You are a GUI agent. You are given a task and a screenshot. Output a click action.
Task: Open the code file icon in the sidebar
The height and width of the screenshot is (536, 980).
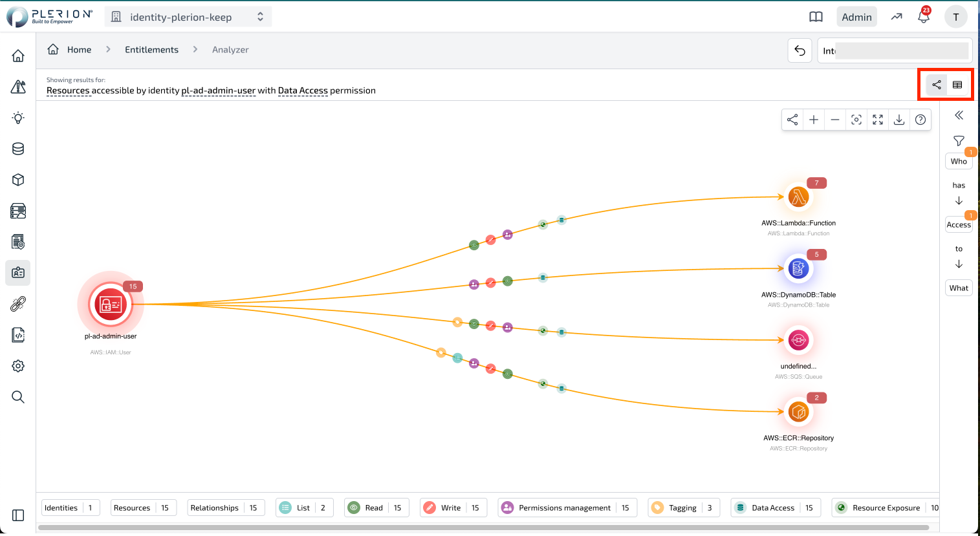tap(18, 335)
